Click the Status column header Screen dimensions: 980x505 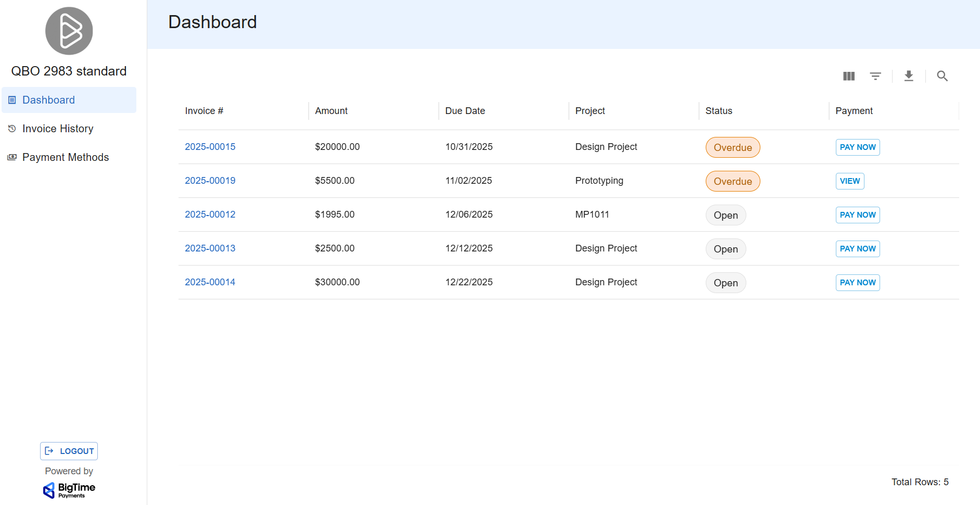pyautogui.click(x=718, y=111)
